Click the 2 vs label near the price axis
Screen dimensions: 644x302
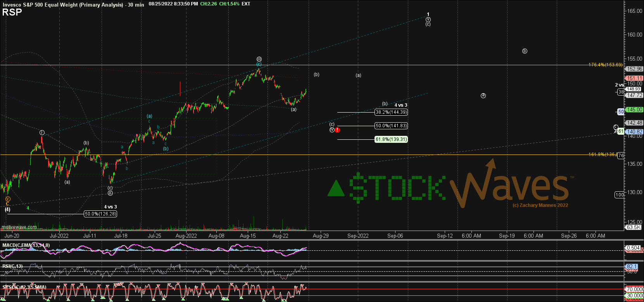click(620, 85)
